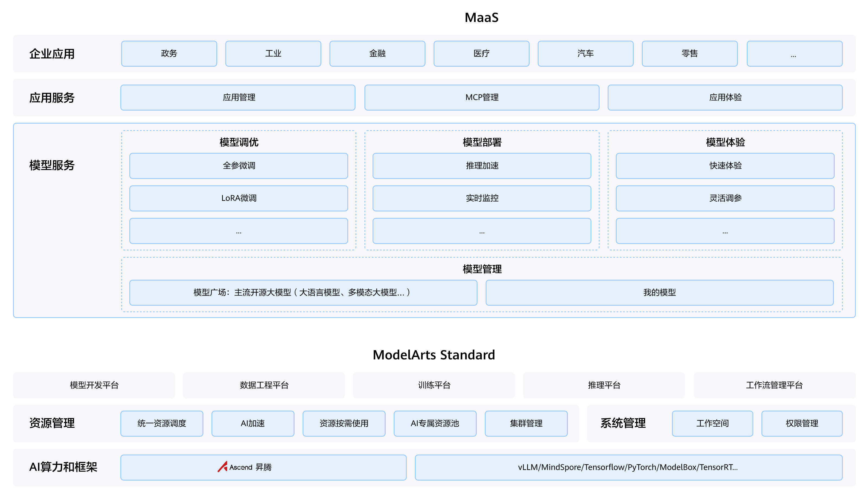Open the 模型广场 open-source models box
Screen dimensions: 868x496
303,292
